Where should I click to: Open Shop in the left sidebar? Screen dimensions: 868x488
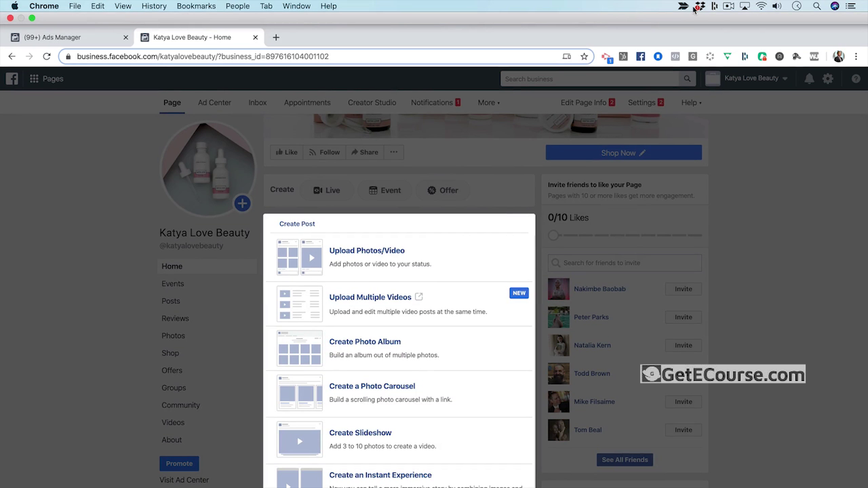click(x=170, y=353)
